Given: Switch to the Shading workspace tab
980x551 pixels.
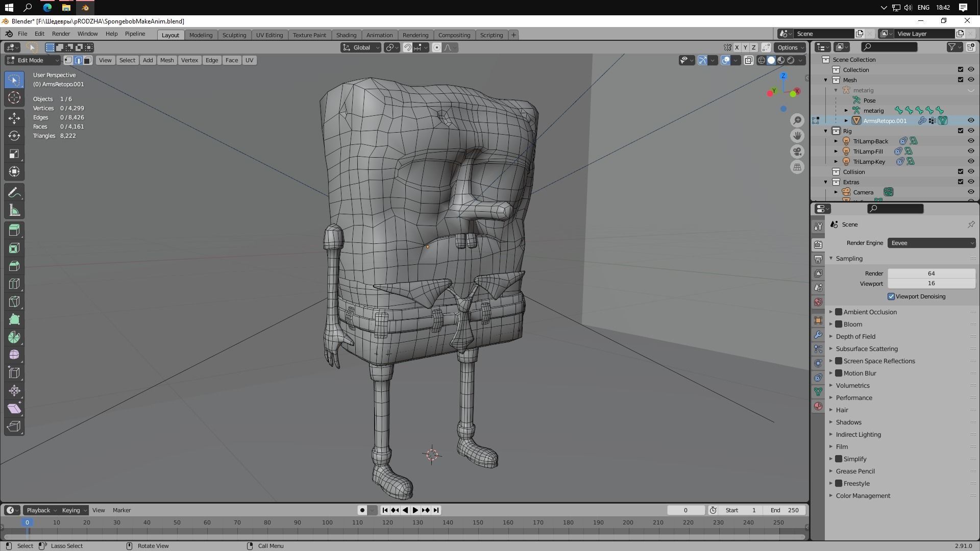Looking at the screenshot, I should click(346, 35).
